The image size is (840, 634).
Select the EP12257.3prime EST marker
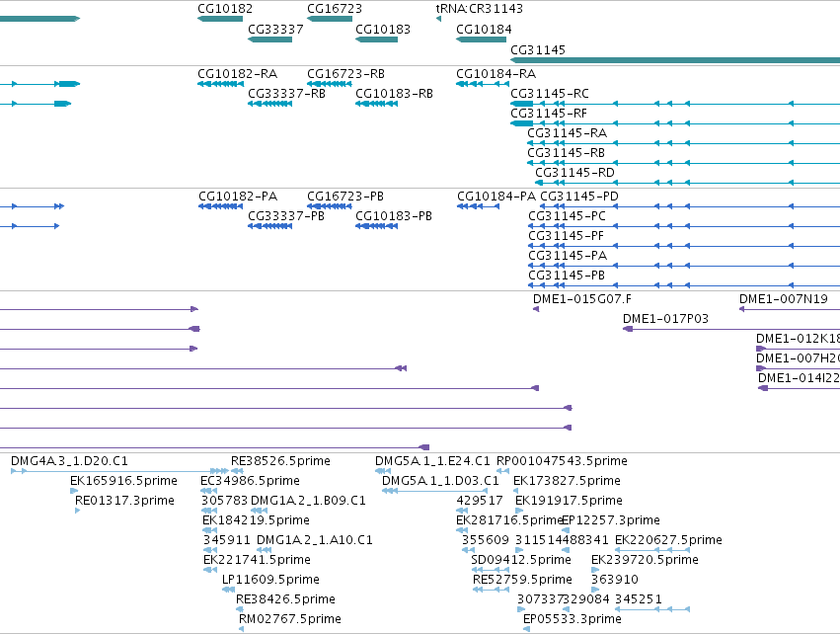pos(566,530)
